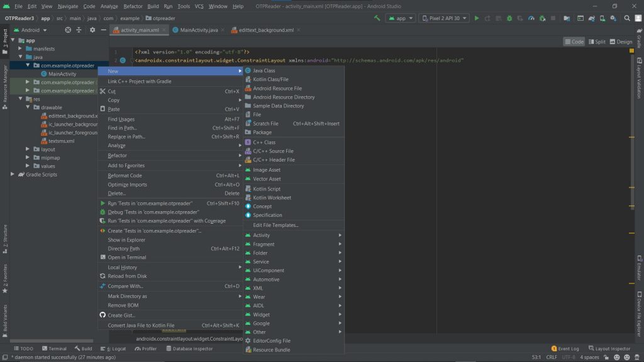This screenshot has height=362, width=644.
Task: Click the Search Everywhere magnifier icon
Action: coord(627,18)
